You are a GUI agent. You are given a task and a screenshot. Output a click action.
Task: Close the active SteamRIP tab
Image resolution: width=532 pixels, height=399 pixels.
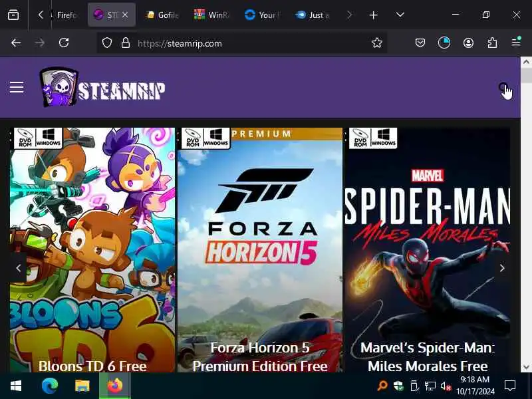125,15
